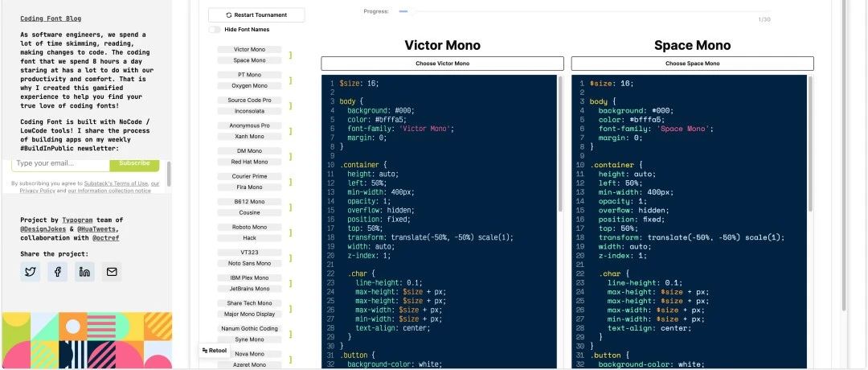
Task: Select Hack in the bracket list
Action: [250, 238]
